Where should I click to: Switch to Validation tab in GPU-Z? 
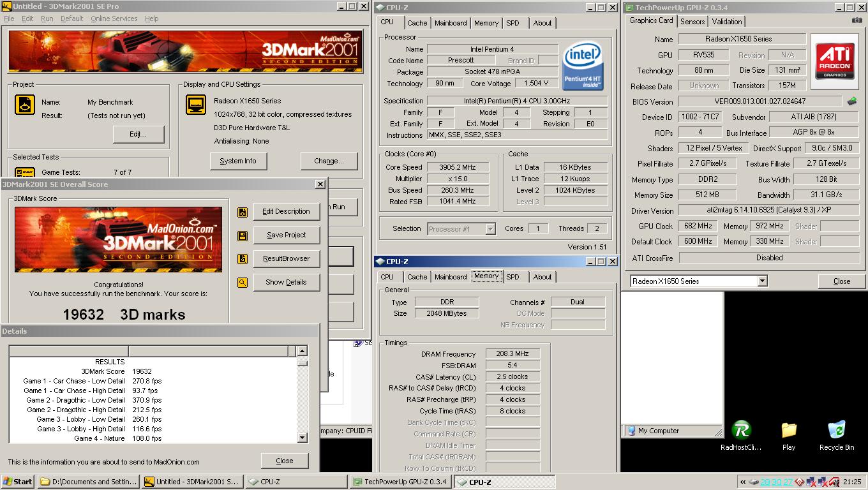[x=727, y=21]
